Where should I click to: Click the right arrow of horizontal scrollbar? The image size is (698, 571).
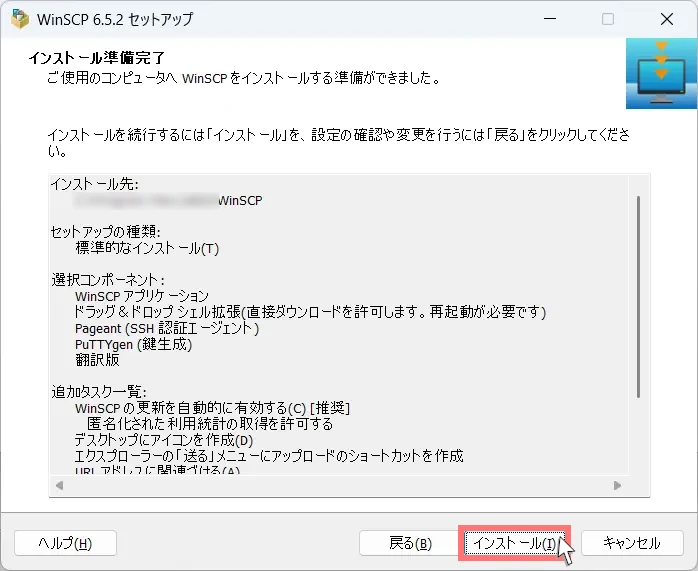[617, 485]
